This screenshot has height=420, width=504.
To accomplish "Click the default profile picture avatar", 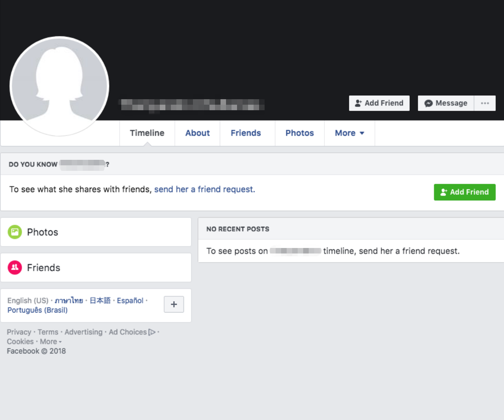I will (59, 86).
